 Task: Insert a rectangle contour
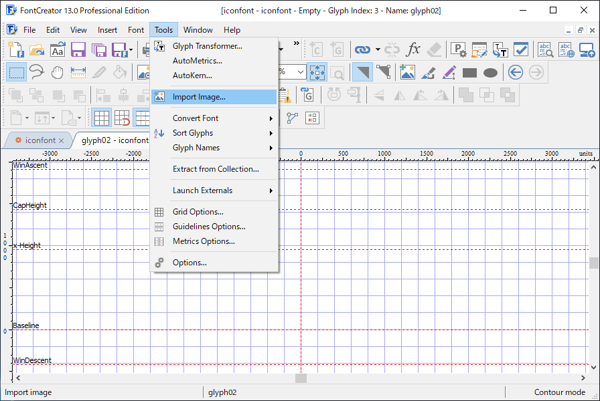(x=470, y=73)
